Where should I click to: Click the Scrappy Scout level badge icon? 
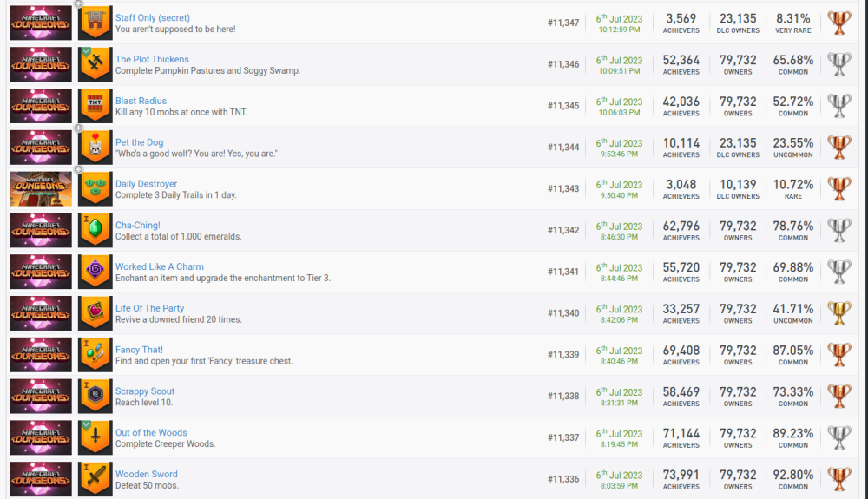tap(95, 397)
